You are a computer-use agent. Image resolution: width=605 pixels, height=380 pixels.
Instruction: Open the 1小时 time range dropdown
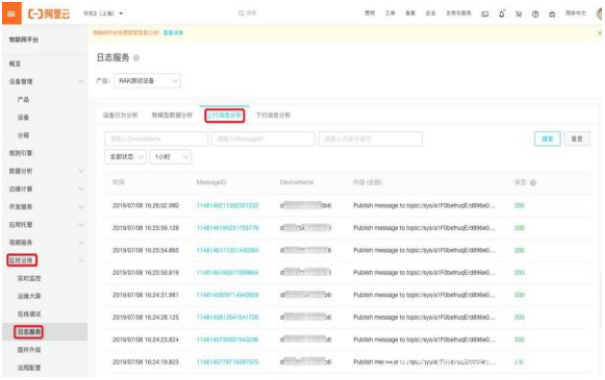pos(171,157)
